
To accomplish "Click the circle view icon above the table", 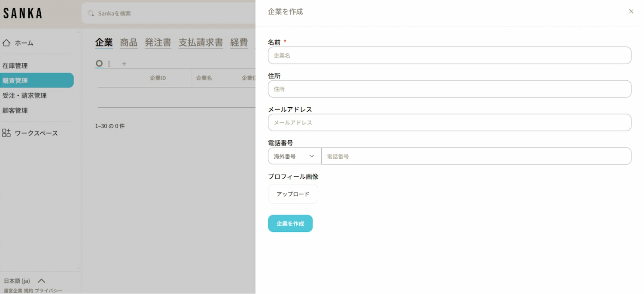I will click(x=99, y=64).
